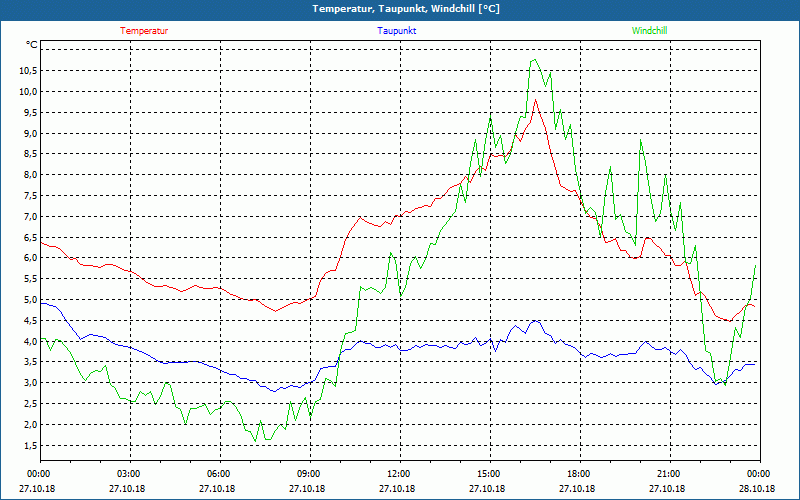Click the 6,5 y-axis value
The height and width of the screenshot is (500, 800).
[30, 238]
